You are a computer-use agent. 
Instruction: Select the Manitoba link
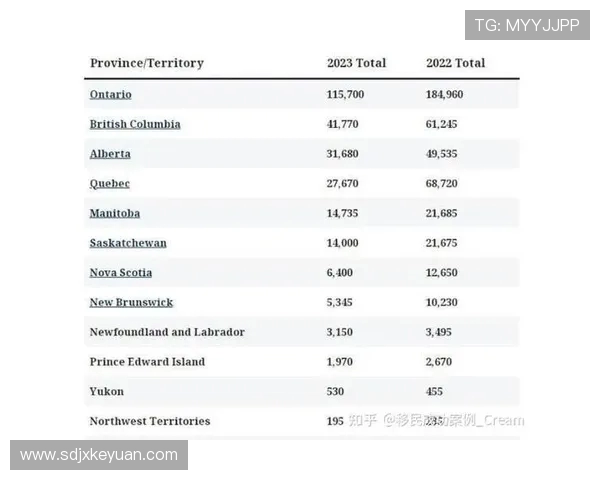point(114,213)
